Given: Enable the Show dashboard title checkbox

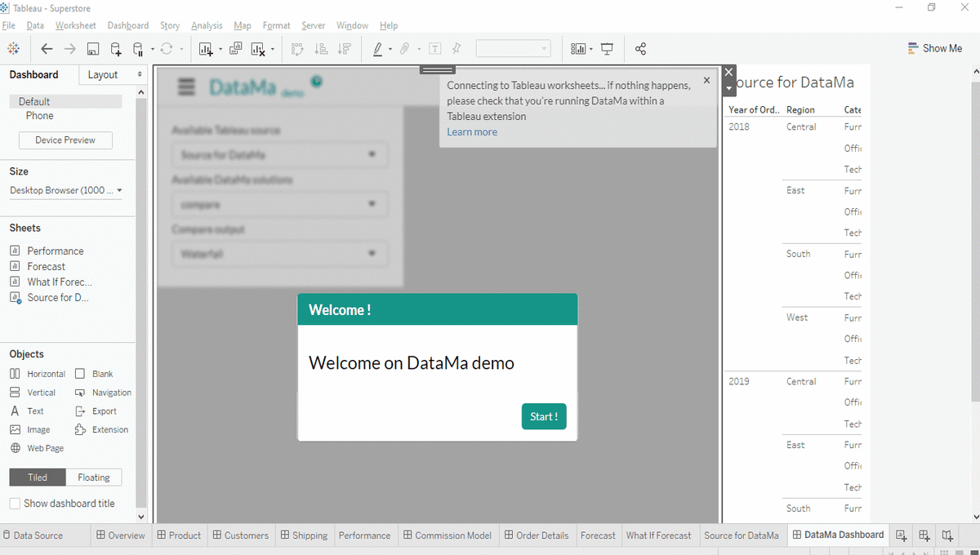Looking at the screenshot, I should pos(14,503).
